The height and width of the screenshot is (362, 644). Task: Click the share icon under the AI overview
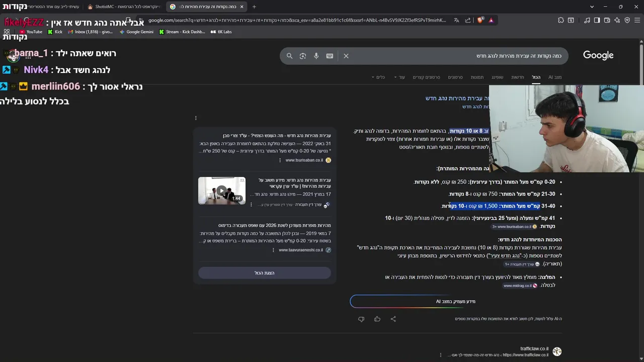pos(393,319)
